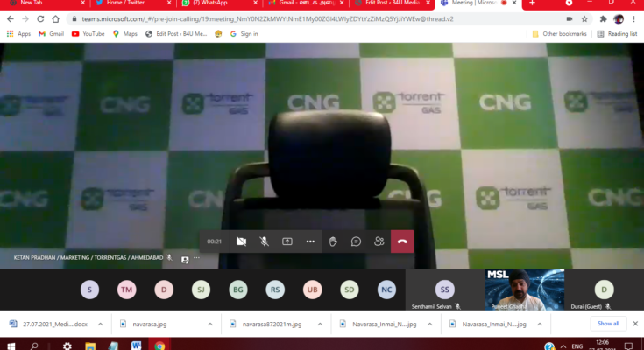Select participant avatar SJ
This screenshot has width=644, height=350.
(x=201, y=290)
